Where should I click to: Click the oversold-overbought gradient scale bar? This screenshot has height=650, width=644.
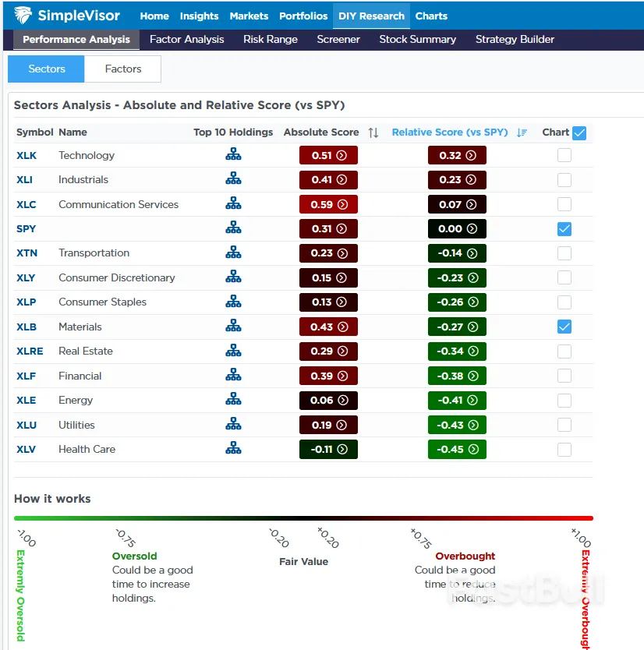pyautogui.click(x=303, y=518)
